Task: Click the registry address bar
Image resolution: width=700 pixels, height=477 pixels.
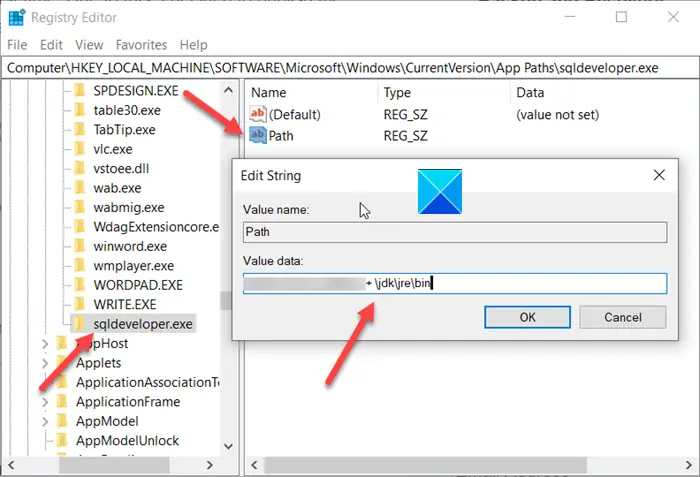Action: [x=350, y=68]
